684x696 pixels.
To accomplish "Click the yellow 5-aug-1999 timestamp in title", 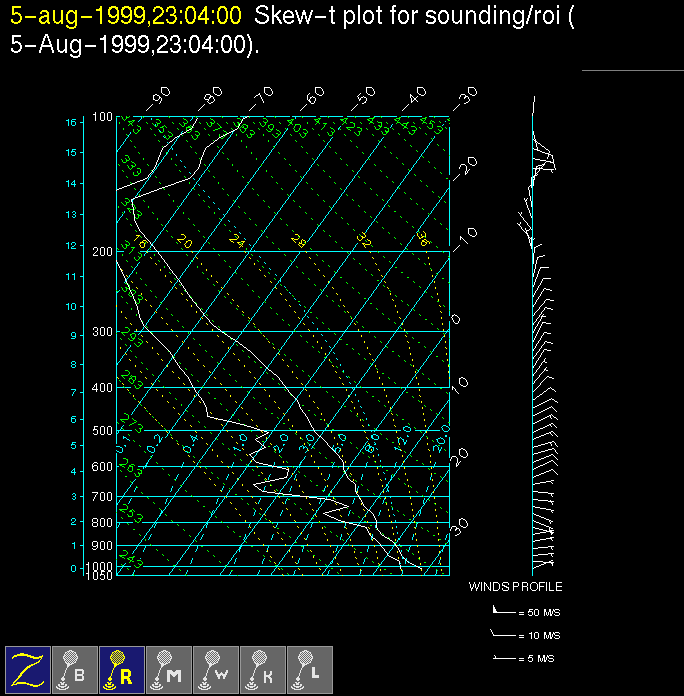I will click(x=126, y=17).
